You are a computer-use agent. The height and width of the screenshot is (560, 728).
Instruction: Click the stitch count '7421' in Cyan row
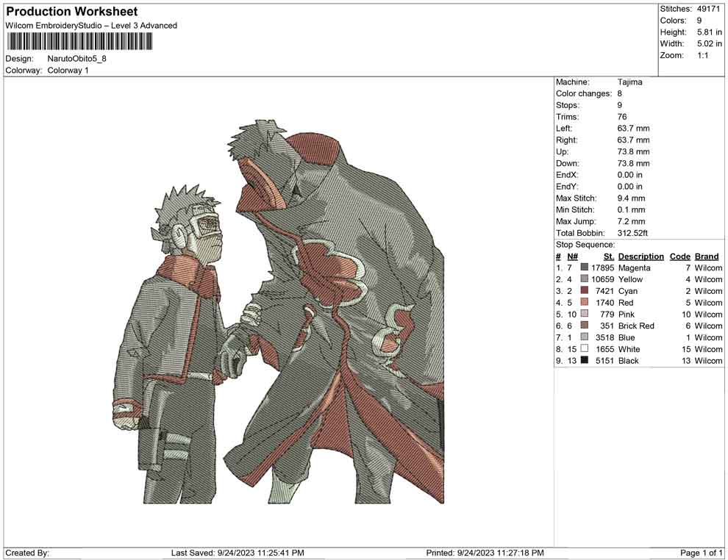click(x=604, y=291)
